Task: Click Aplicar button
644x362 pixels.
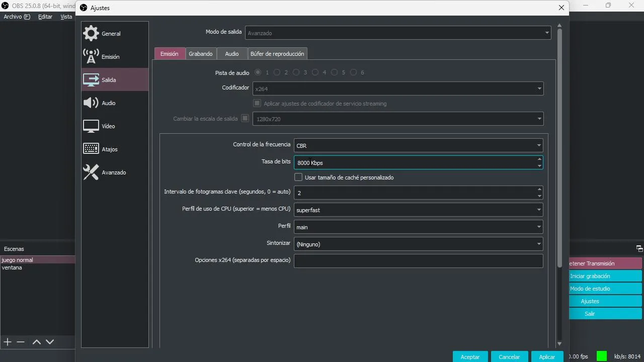Action: (x=547, y=356)
